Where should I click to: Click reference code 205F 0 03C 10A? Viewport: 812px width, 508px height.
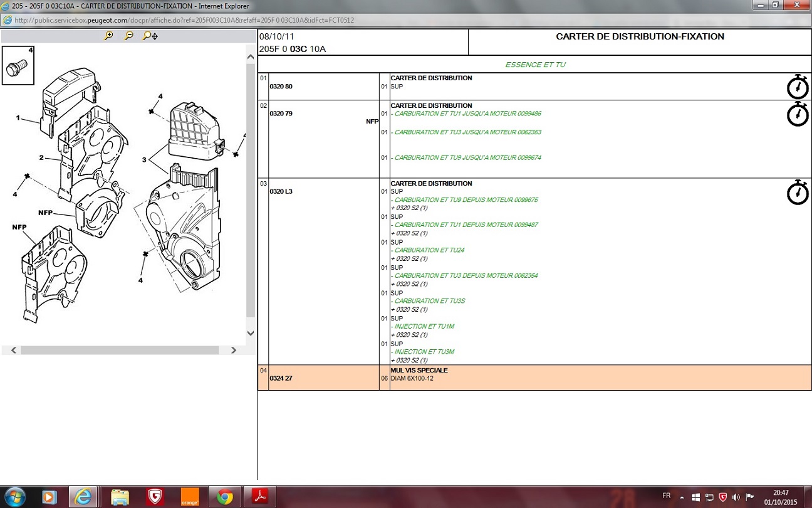tap(293, 49)
